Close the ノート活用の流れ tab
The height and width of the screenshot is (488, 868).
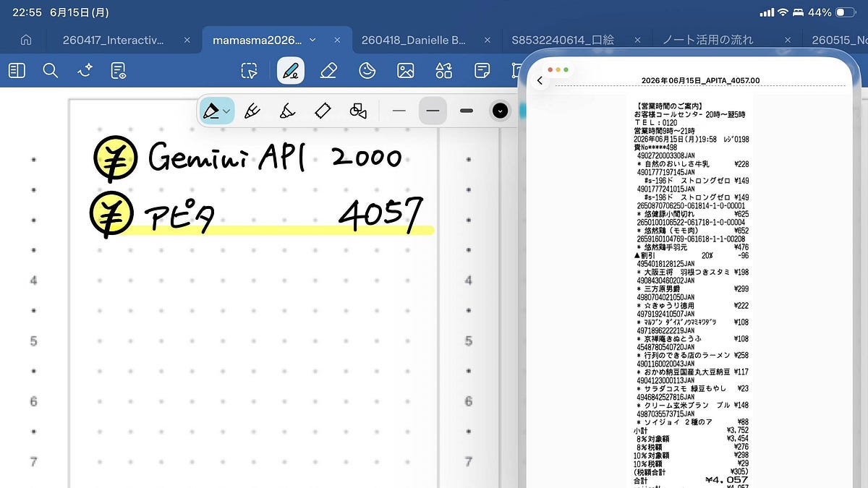click(788, 40)
